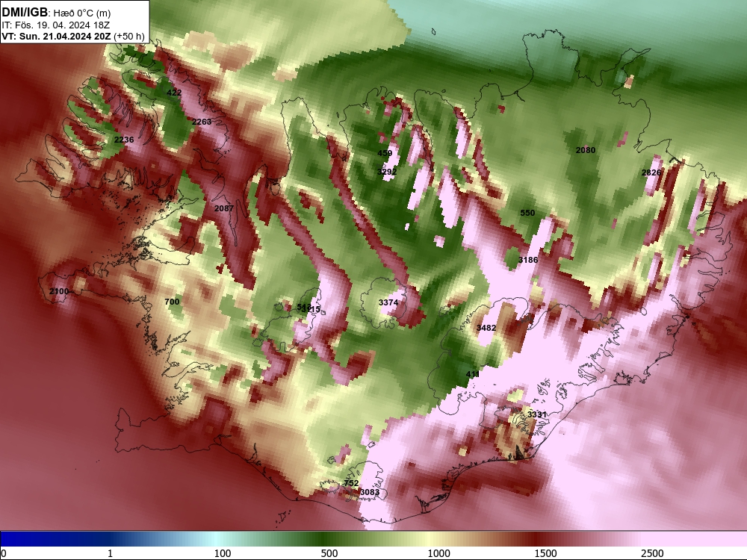Click the 3482 value label

486,328
